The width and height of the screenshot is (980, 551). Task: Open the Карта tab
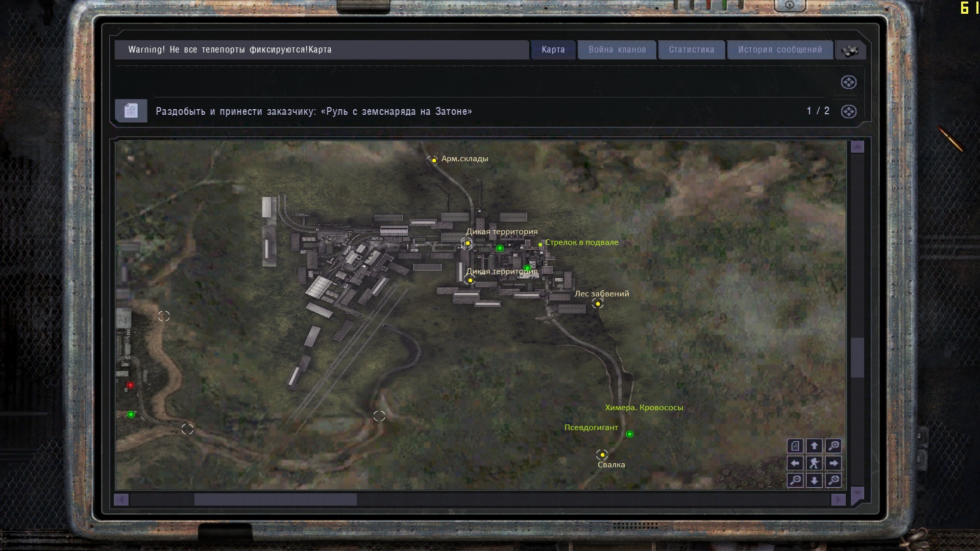click(x=553, y=49)
